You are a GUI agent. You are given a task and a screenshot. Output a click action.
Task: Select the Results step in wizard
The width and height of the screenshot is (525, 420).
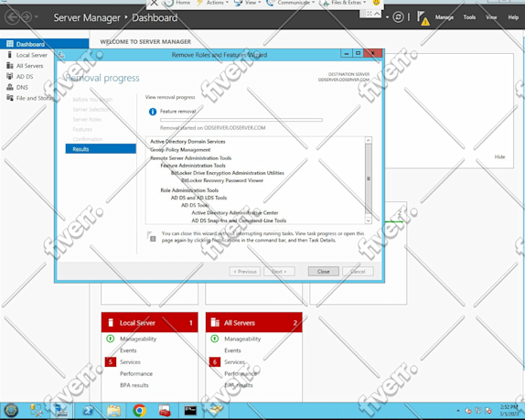pos(101,149)
